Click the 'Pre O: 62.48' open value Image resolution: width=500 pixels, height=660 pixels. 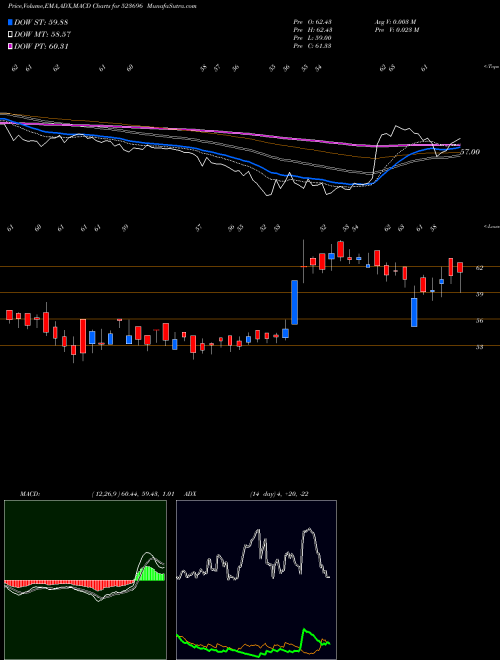click(313, 22)
